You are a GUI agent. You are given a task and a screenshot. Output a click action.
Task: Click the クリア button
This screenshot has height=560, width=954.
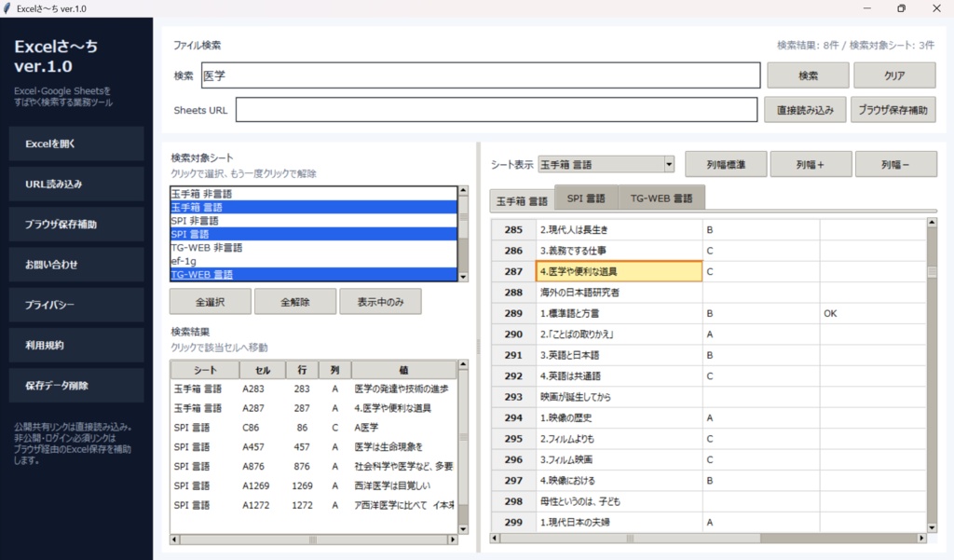click(x=894, y=75)
